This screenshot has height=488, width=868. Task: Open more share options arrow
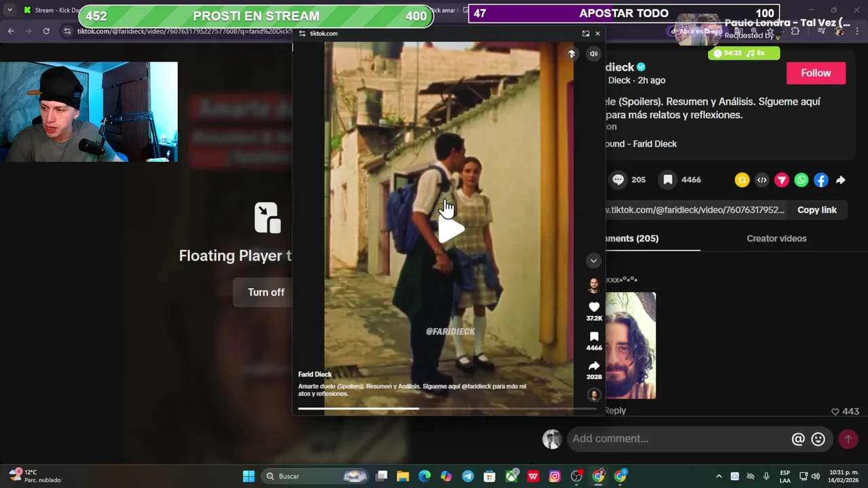coord(840,180)
